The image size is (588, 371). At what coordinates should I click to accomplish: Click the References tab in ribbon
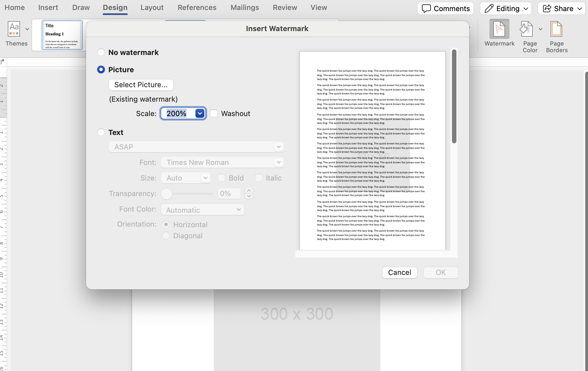[197, 7]
